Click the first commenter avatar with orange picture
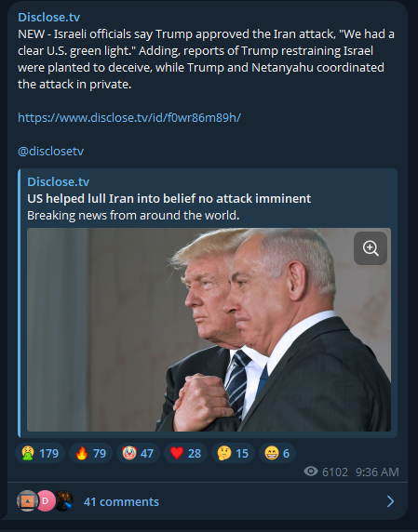This screenshot has height=532, width=418. pos(27,500)
